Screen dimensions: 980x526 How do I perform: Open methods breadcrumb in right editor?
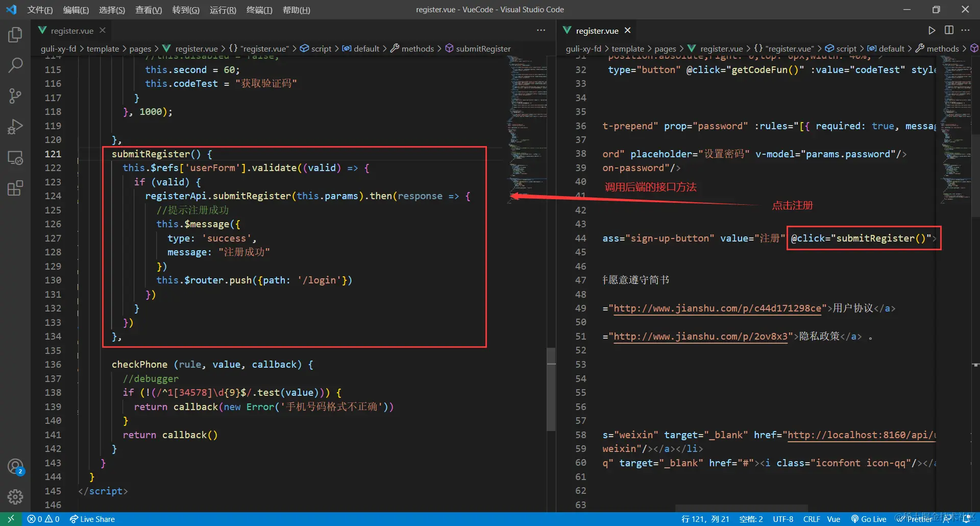point(937,49)
